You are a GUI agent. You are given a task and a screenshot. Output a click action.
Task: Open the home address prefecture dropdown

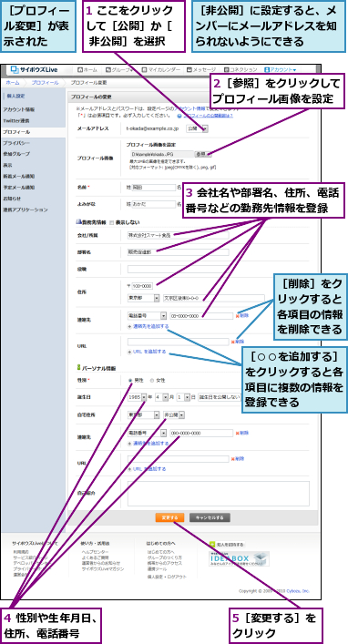[143, 414]
